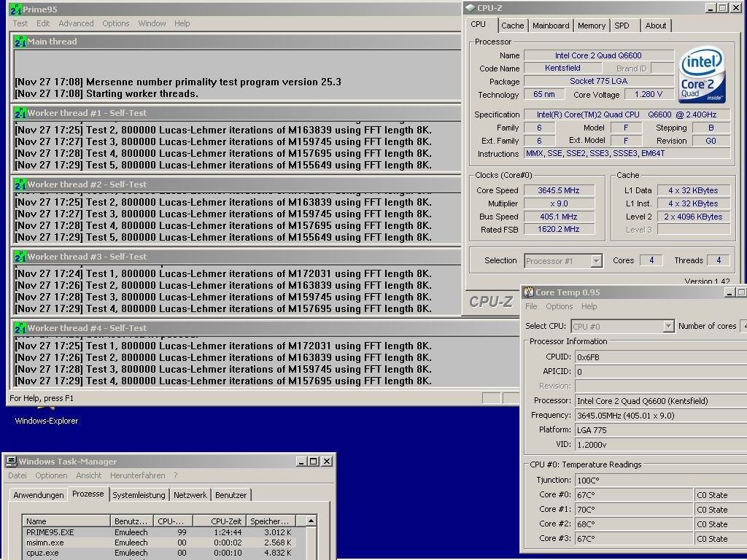Open the ? help menu in Task-Manager
Image resolution: width=747 pixels, height=560 pixels.
click(175, 475)
